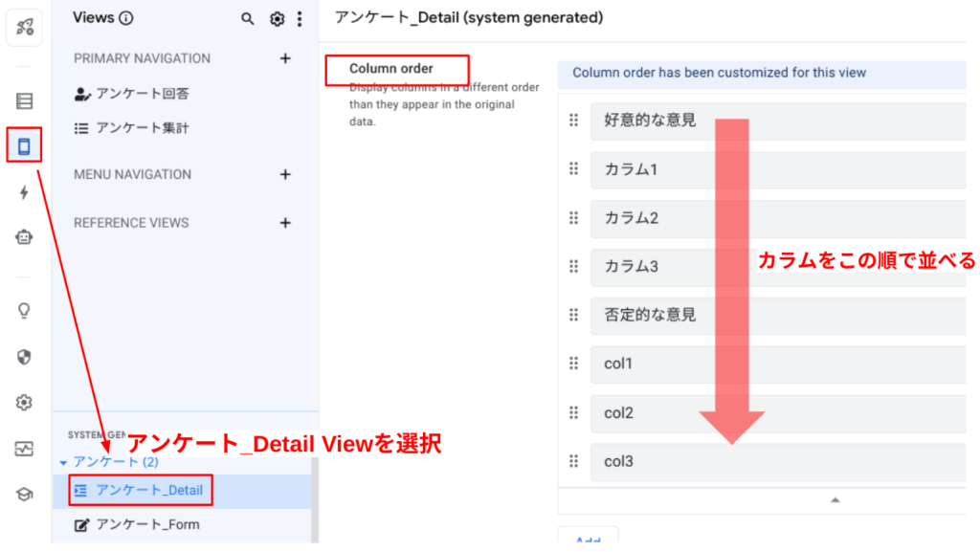Screen dimensions: 980x552
Task: Open Intelligence via the lightbulb icon
Action: point(24,310)
